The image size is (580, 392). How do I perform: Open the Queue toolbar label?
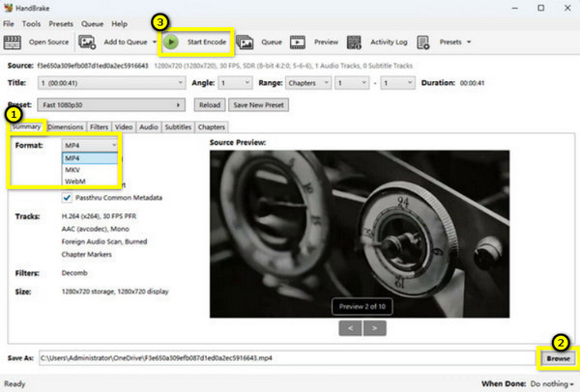coord(272,42)
